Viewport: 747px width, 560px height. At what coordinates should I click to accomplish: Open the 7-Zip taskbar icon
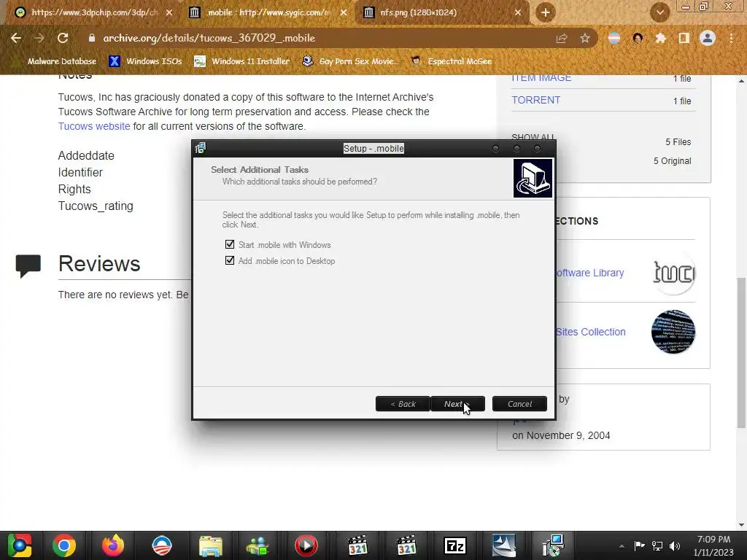(x=455, y=545)
